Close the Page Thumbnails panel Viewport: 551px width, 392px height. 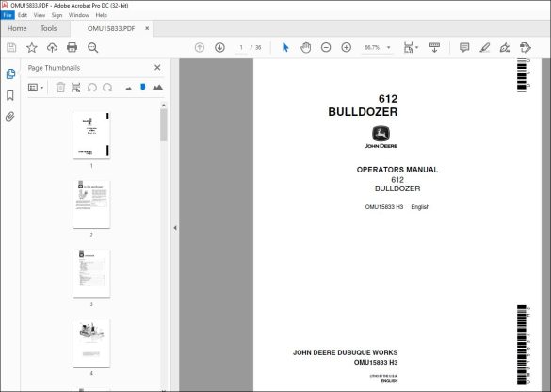(x=157, y=68)
